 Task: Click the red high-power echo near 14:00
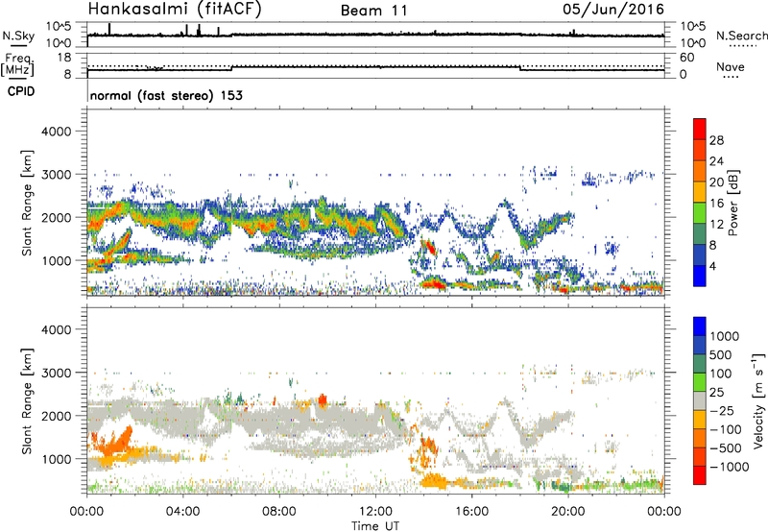click(429, 247)
